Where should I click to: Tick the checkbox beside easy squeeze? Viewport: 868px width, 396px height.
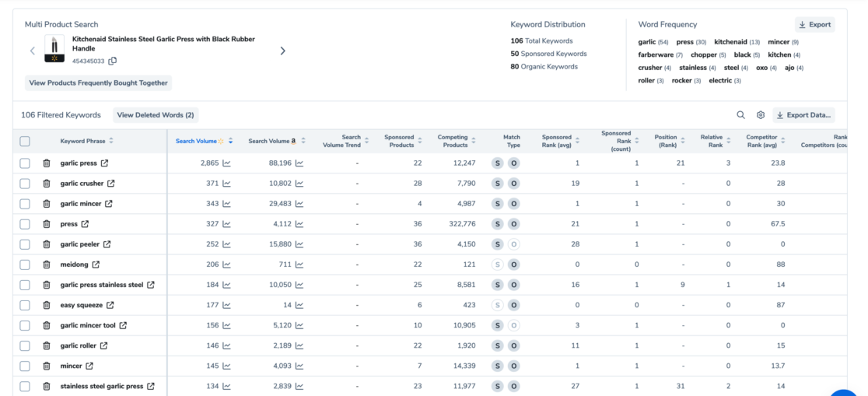pos(25,305)
